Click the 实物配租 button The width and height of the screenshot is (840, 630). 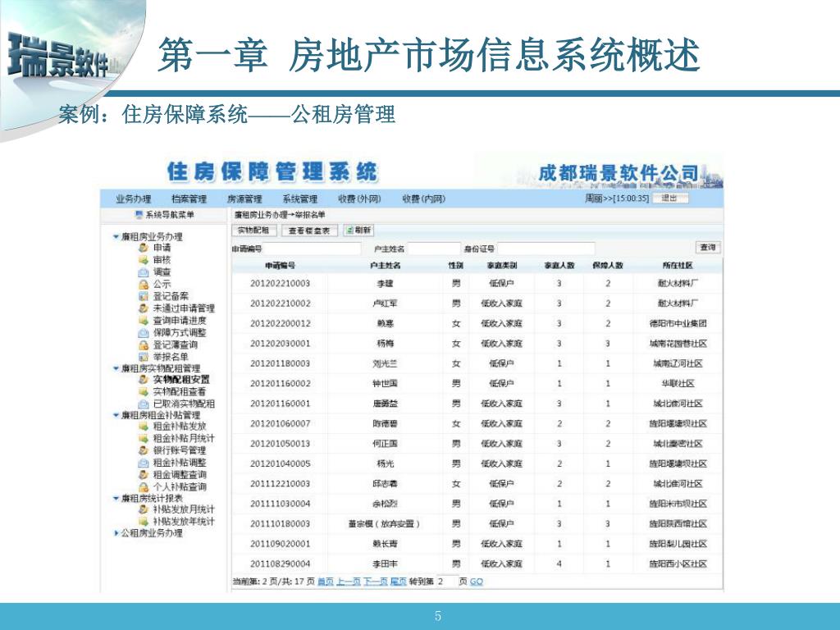pyautogui.click(x=254, y=231)
